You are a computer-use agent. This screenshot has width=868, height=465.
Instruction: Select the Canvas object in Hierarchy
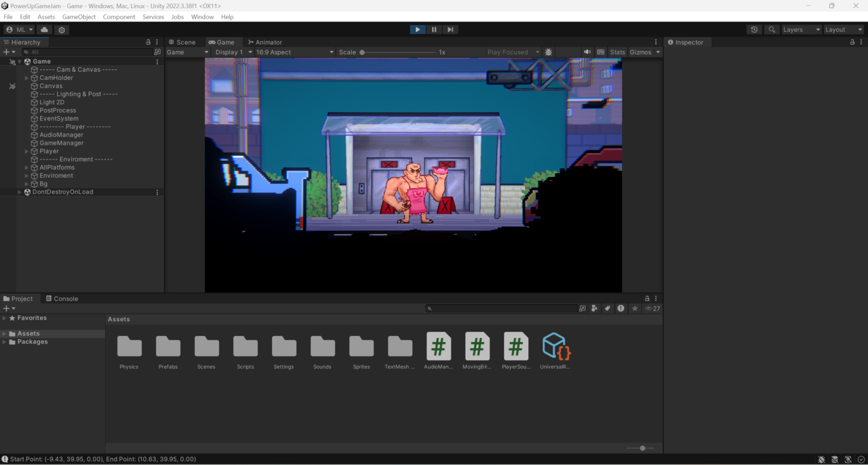[51, 86]
